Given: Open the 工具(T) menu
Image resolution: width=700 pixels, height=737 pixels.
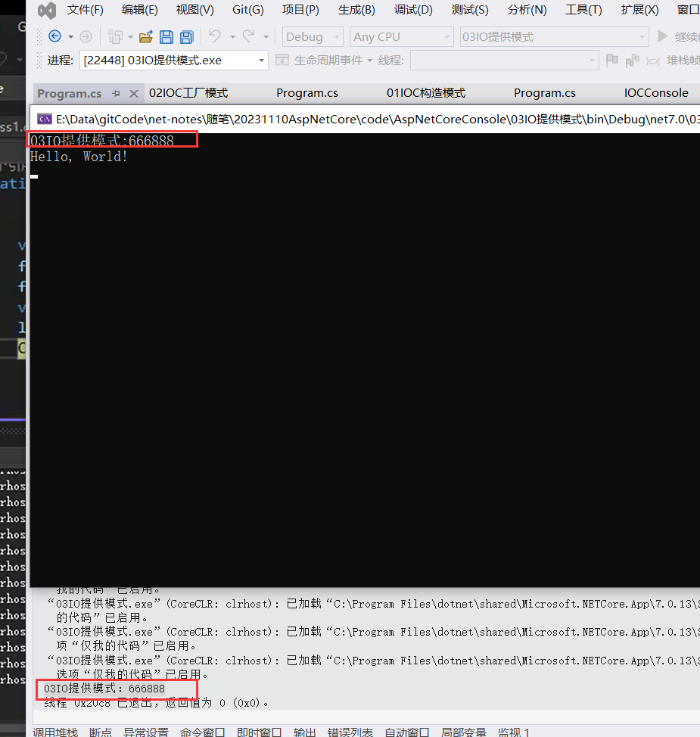Looking at the screenshot, I should (583, 10).
